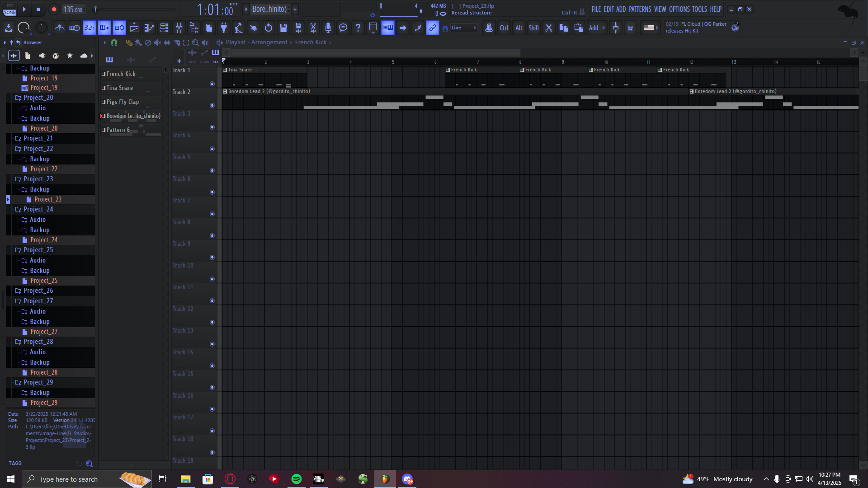Toggle the magnet snap in playlist toolbar

(x=114, y=42)
